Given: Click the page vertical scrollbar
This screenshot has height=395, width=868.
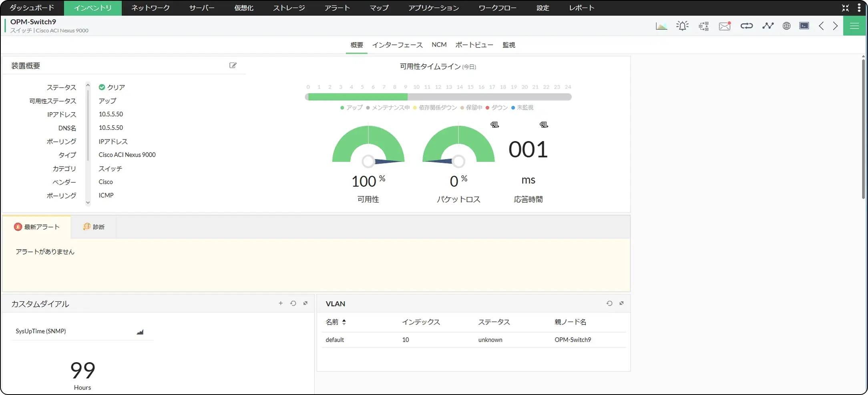Looking at the screenshot, I should 864,128.
